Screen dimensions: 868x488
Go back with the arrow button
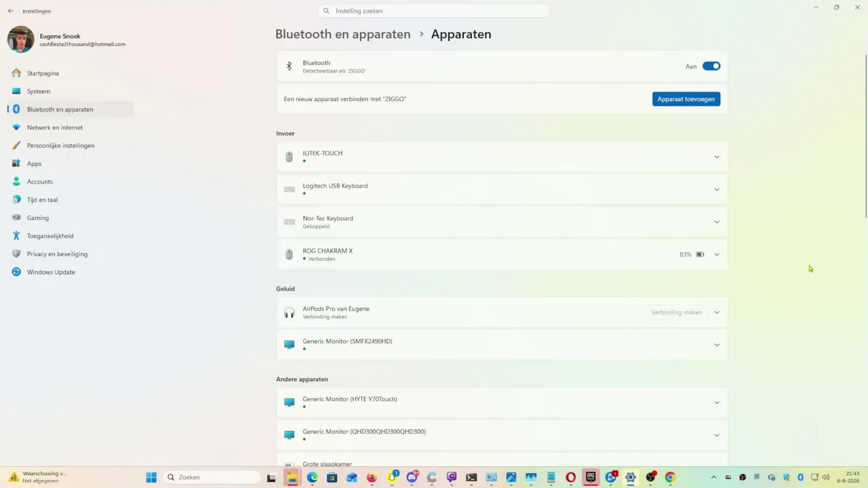coord(11,11)
